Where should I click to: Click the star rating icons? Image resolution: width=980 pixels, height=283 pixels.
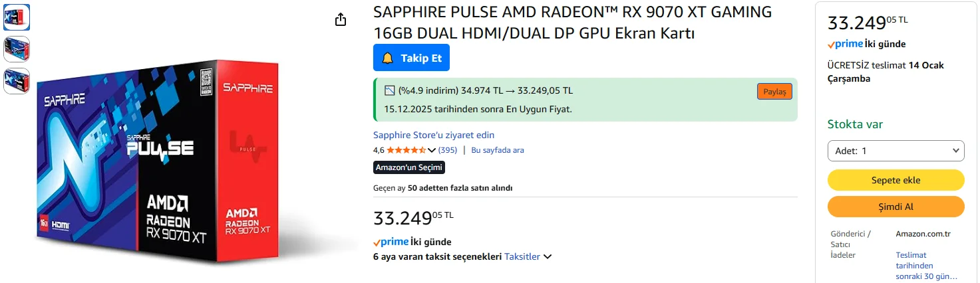(406, 150)
